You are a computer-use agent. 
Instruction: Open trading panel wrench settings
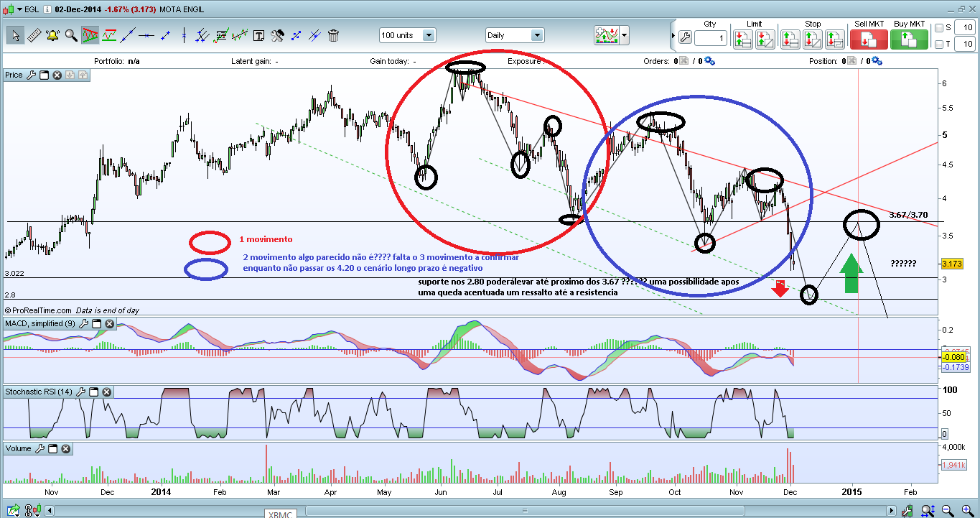coord(684,37)
